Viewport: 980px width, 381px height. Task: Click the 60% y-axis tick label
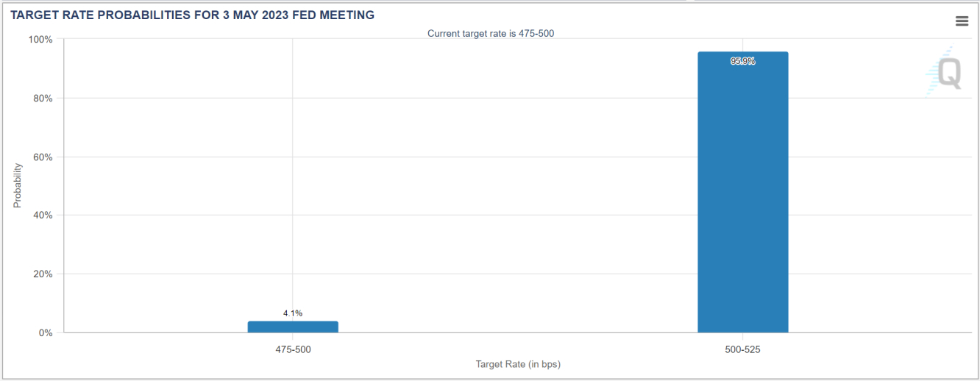(x=43, y=157)
